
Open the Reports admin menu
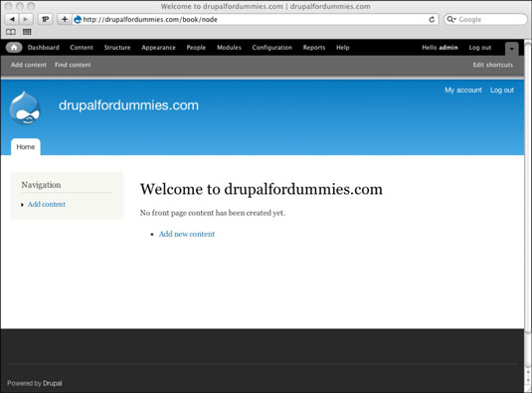(314, 48)
